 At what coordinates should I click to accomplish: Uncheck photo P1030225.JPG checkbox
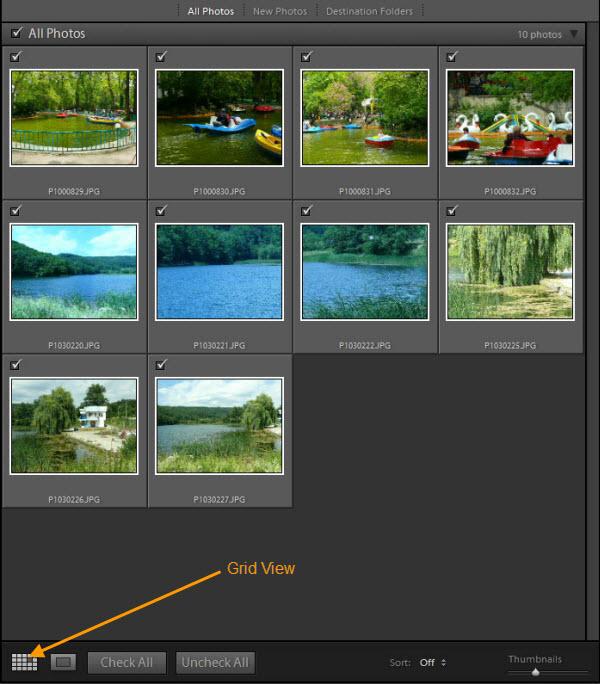[452, 211]
